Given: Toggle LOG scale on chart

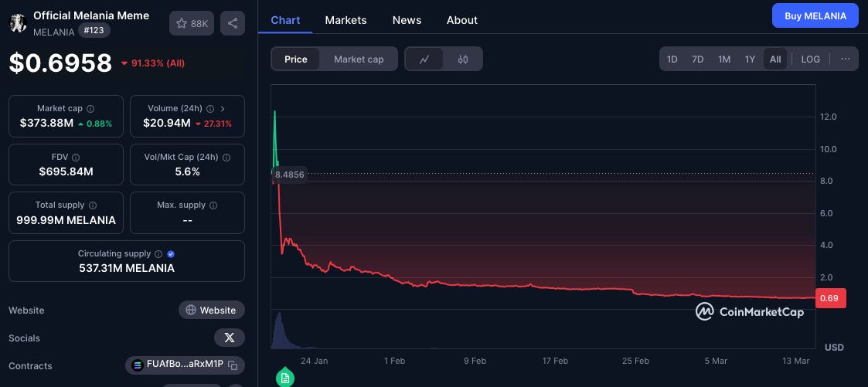Looking at the screenshot, I should tap(811, 59).
